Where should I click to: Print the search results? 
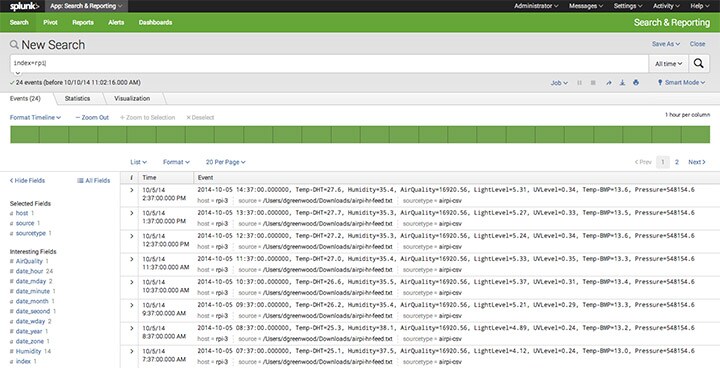[636, 83]
